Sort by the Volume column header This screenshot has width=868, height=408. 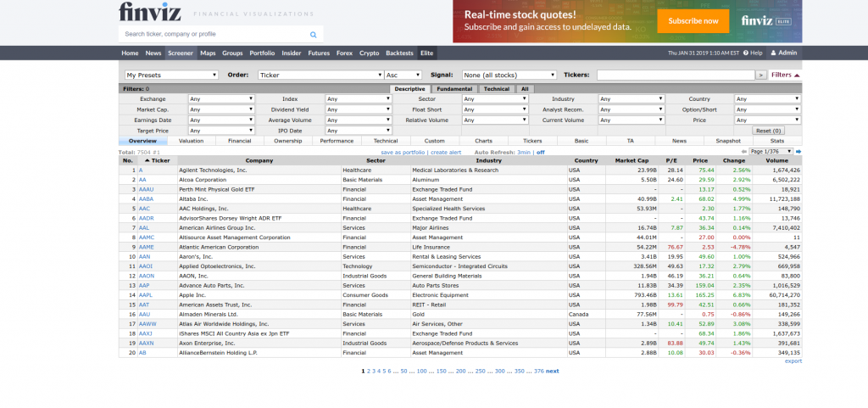[x=776, y=160]
